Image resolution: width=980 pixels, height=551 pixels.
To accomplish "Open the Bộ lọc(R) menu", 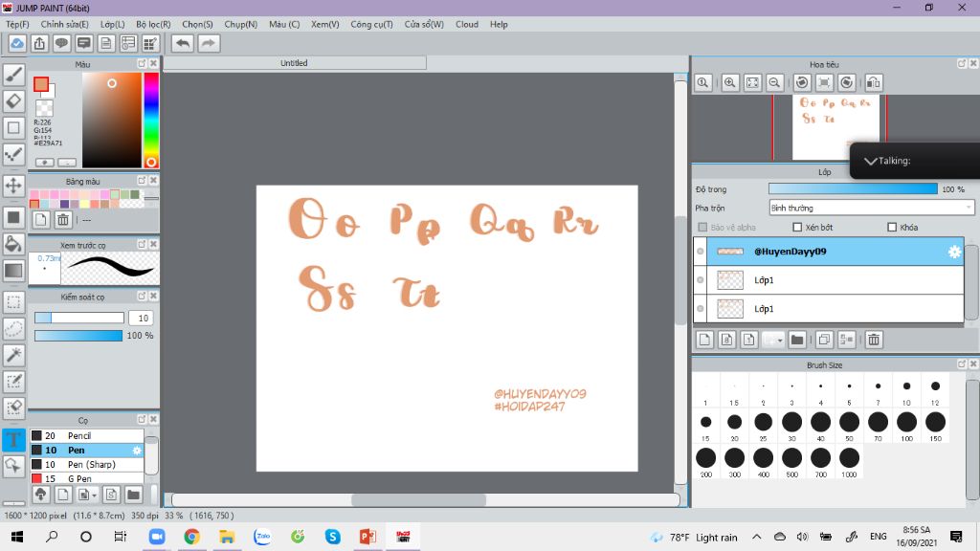I will pos(153,24).
